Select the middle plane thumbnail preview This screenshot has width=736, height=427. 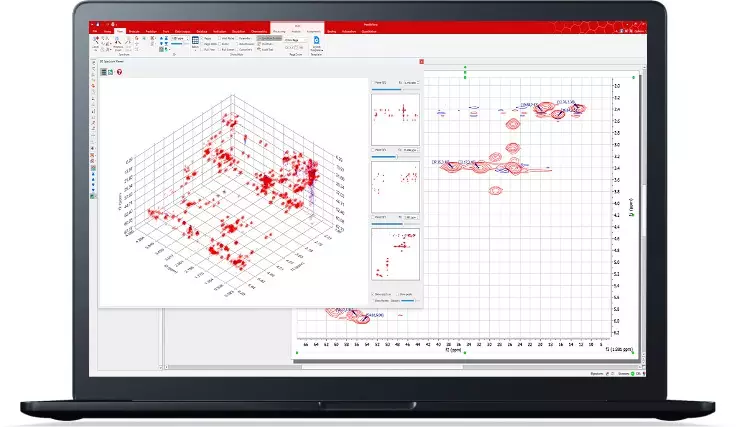395,187
